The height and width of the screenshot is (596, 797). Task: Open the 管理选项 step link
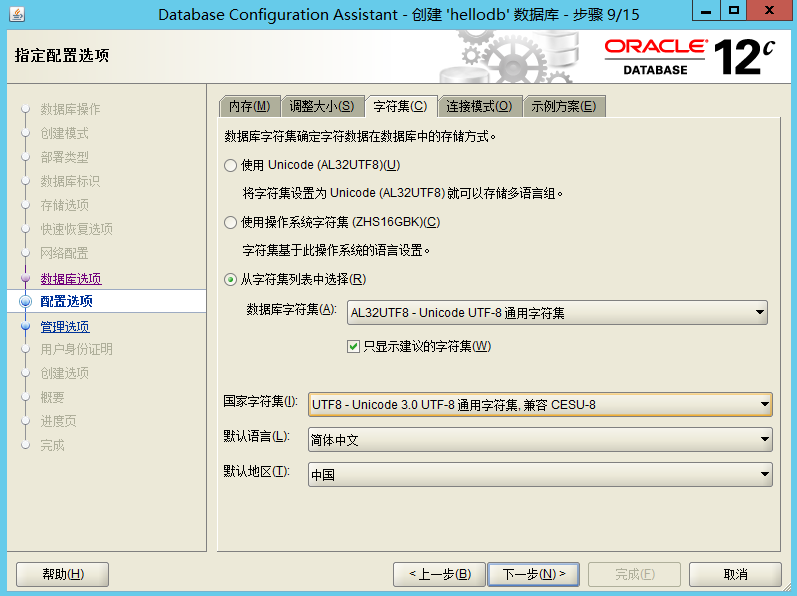[65, 326]
